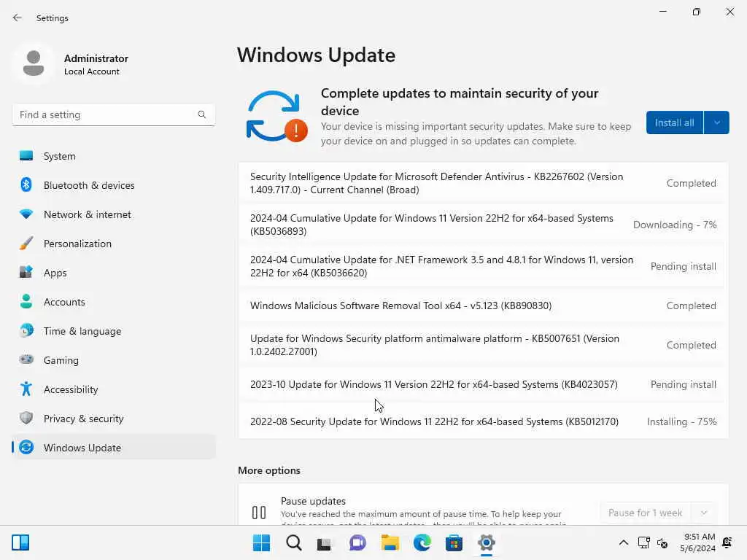Click the update status sync icon with warning
Viewport: 747px width, 560px height.
click(276, 116)
